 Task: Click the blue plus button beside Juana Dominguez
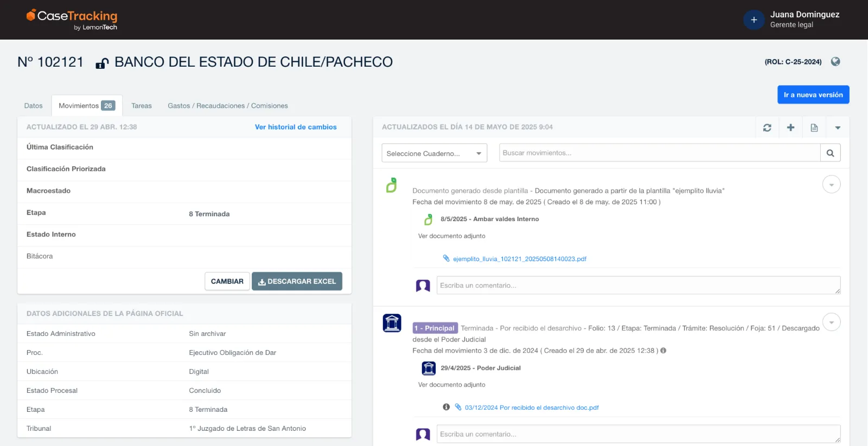pyautogui.click(x=754, y=20)
